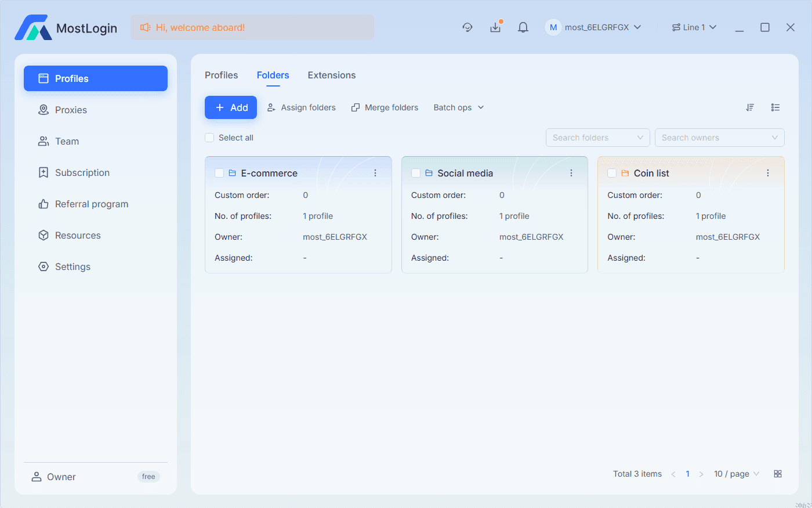Click the Coin list folder name
Viewport: 812px width, 508px height.
click(x=651, y=173)
